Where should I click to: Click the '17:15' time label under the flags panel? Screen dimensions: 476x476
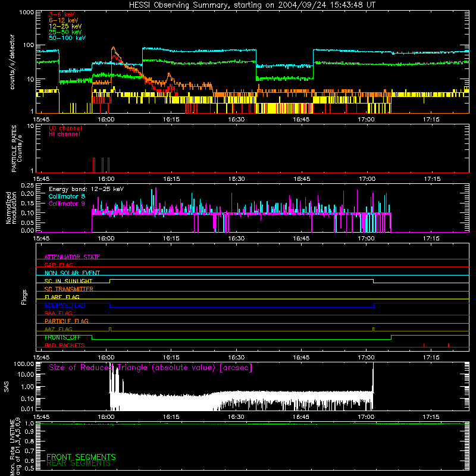tap(431, 358)
